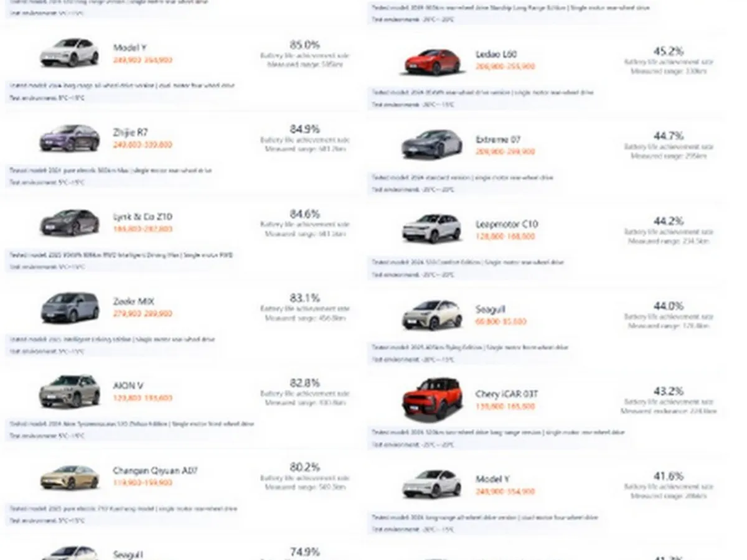Click the AION V car picture
The height and width of the screenshot is (560, 747).
(x=69, y=391)
